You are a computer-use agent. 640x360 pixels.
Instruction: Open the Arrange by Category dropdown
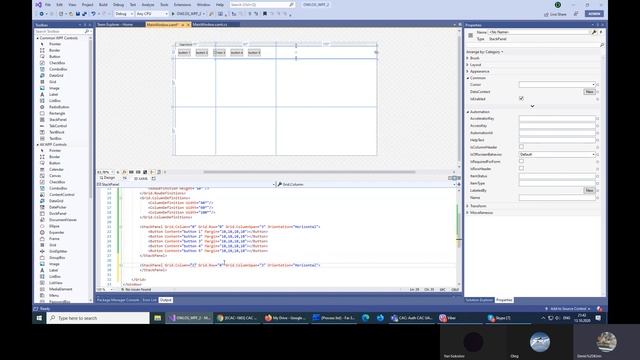[x=484, y=52]
